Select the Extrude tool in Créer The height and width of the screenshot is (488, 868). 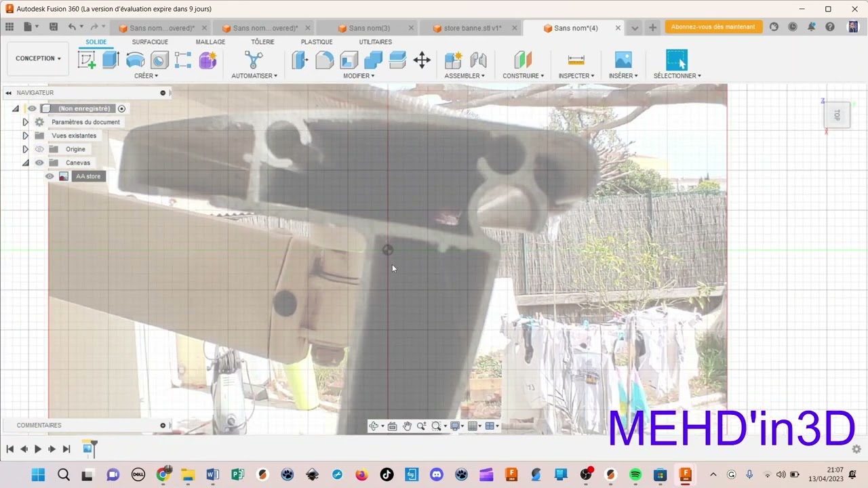[x=111, y=60]
